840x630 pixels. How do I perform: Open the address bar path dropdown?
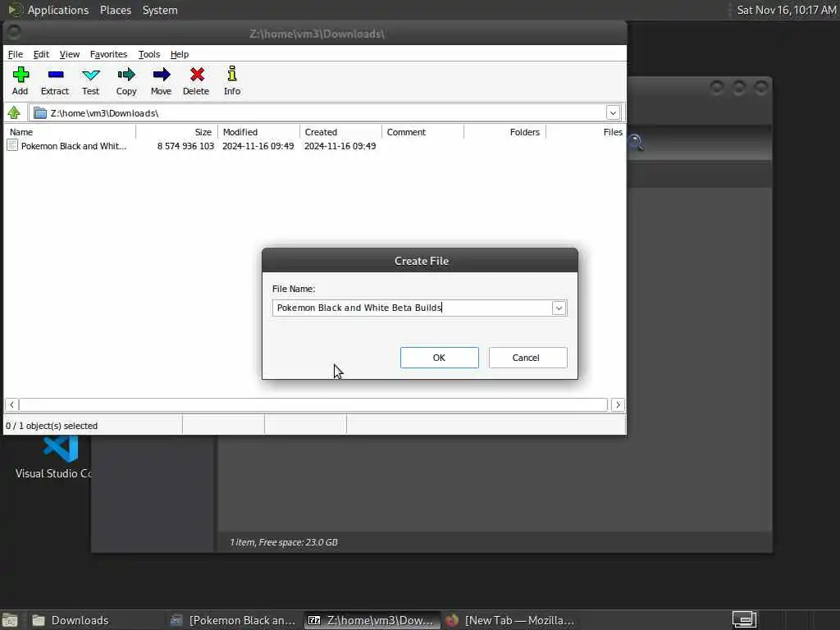click(x=613, y=113)
